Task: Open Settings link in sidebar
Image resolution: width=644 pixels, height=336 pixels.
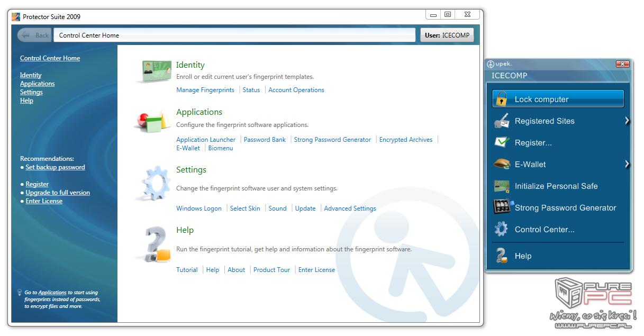Action: click(x=31, y=92)
